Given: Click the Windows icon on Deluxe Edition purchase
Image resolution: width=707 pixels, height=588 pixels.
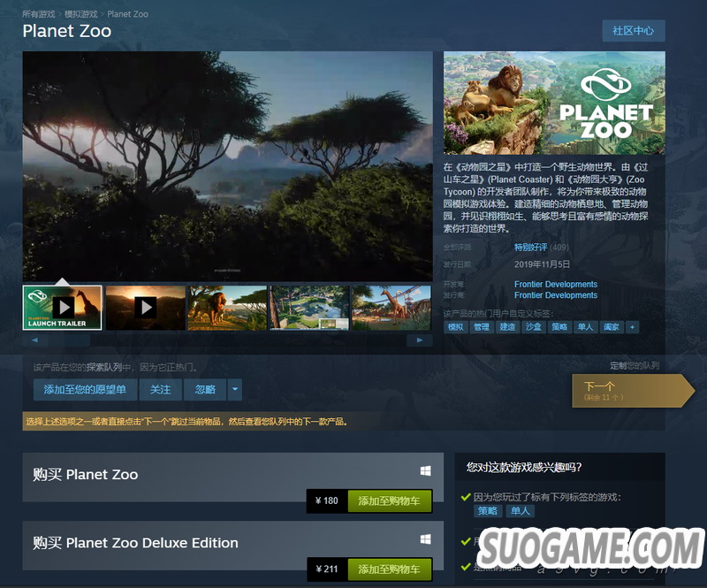Looking at the screenshot, I should click(425, 539).
